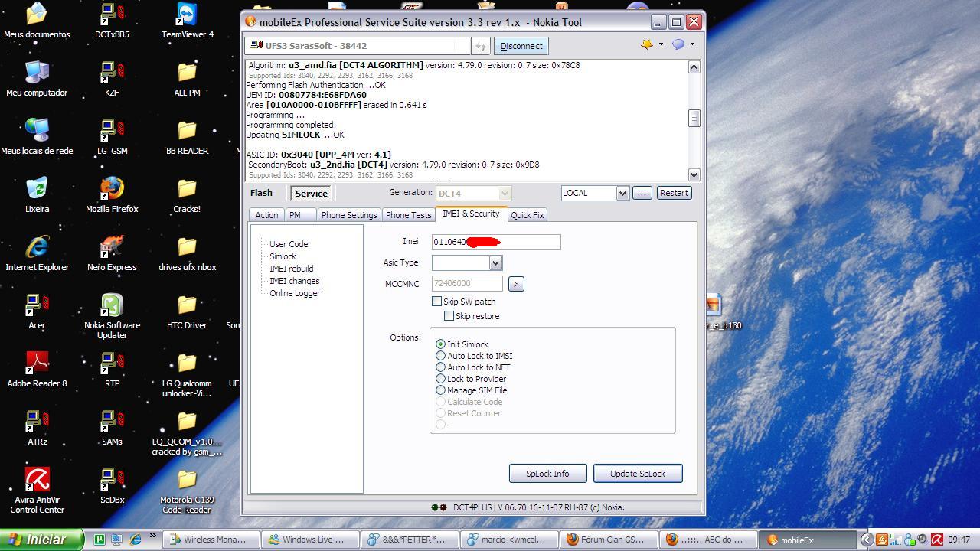Open the Phone Settings tab
This screenshot has height=551, width=980.
pyautogui.click(x=349, y=215)
